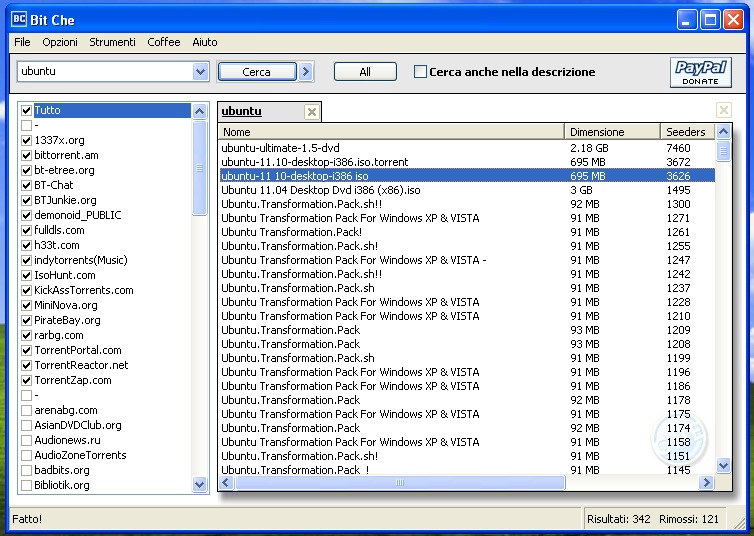Close the ubuntu search tab with X
The height and width of the screenshot is (536, 754).
click(x=311, y=112)
